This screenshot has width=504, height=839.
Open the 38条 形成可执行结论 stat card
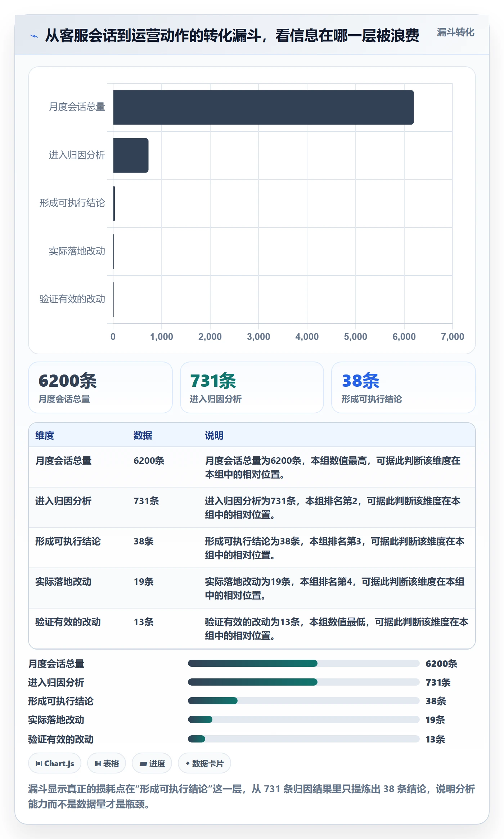point(404,387)
